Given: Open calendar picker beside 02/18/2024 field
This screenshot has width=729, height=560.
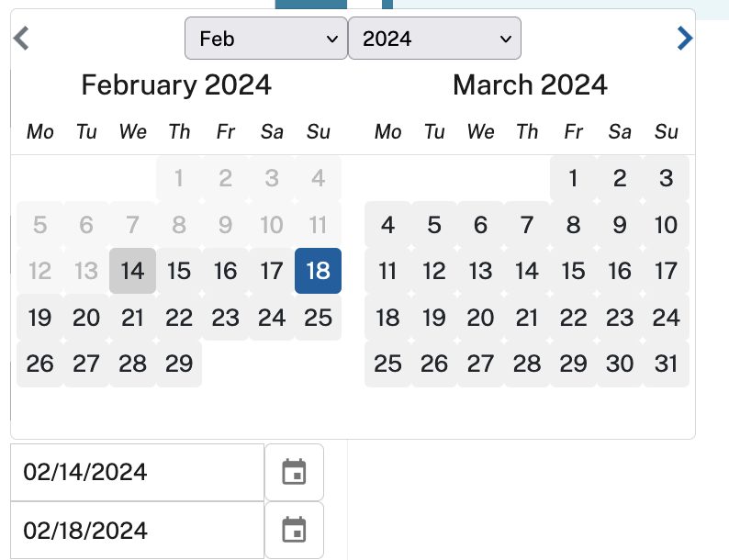Looking at the screenshot, I should [295, 530].
